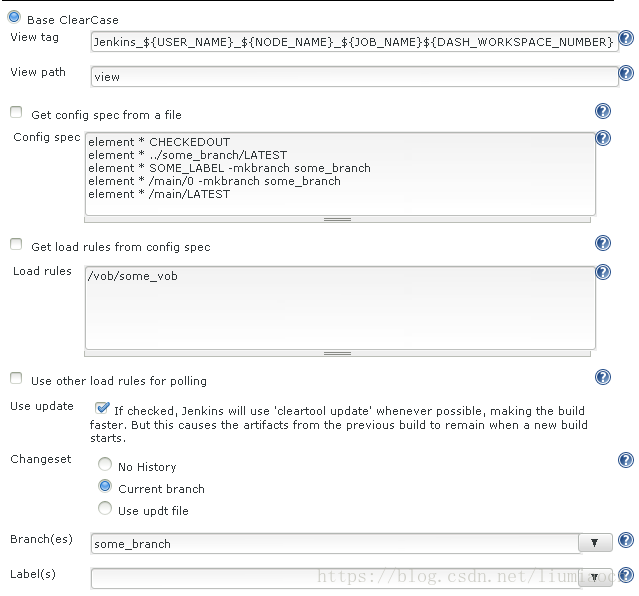Expand the Label(s) field dropdown arrow
The image size is (639, 596).
pos(596,577)
